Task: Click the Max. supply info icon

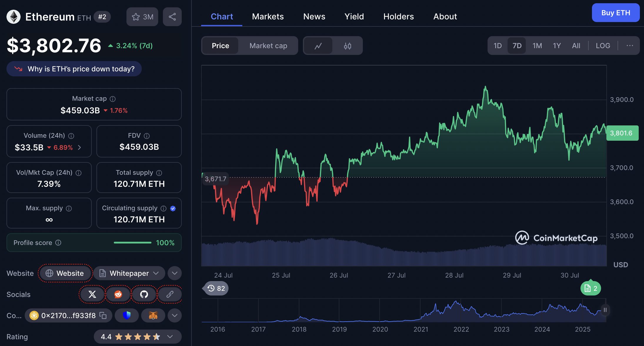Action: click(69, 209)
